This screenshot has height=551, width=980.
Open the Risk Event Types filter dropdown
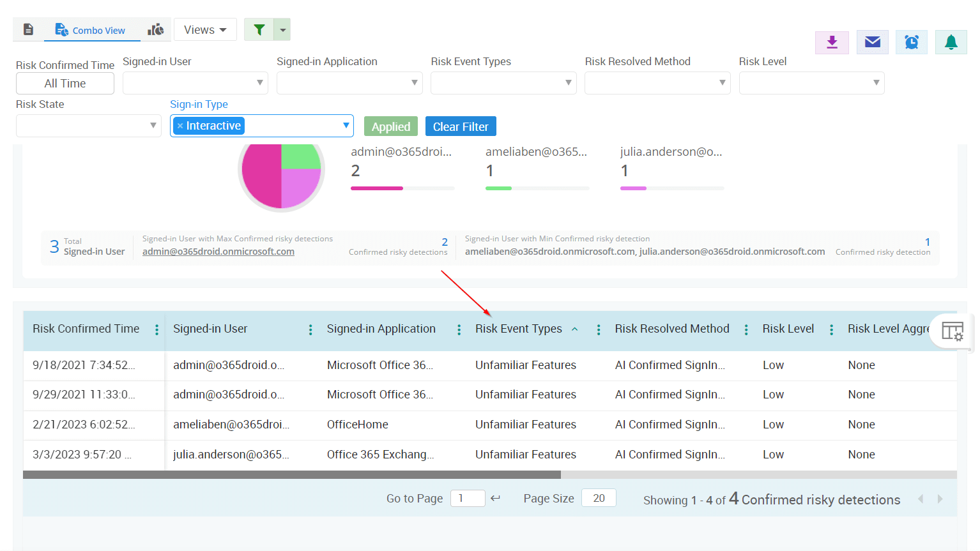(503, 83)
